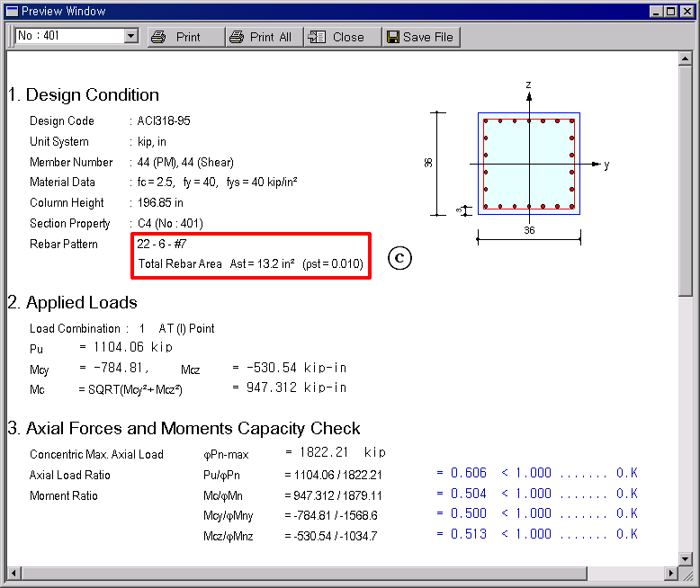Maximize the Preview Window
700x588 pixels.
(671, 11)
